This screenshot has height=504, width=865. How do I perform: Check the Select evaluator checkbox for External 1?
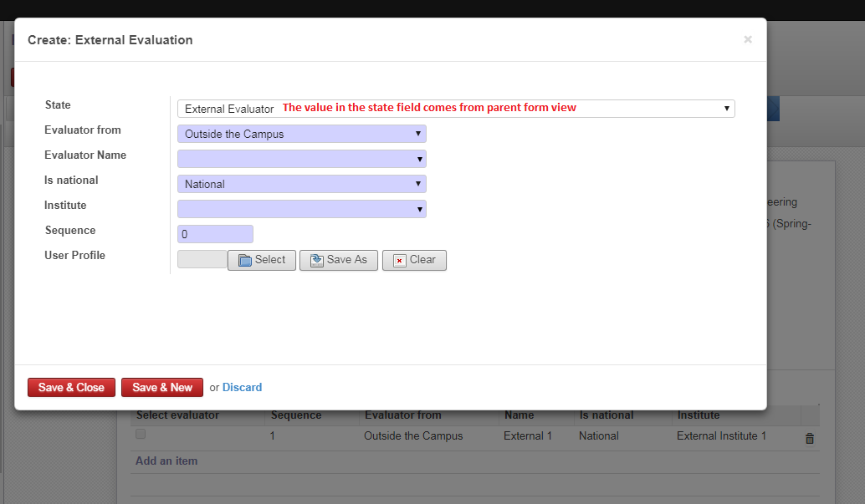coord(140,434)
